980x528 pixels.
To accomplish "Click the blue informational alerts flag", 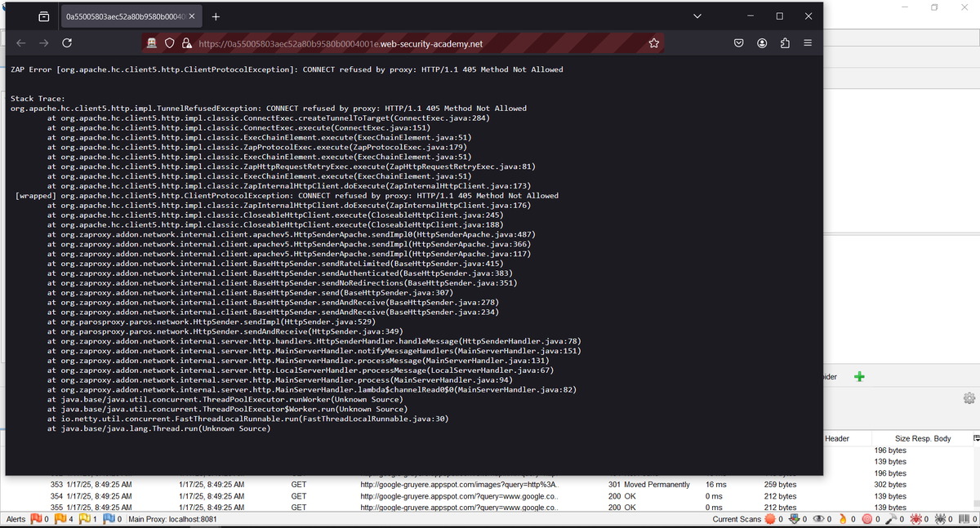I will pyautogui.click(x=109, y=519).
